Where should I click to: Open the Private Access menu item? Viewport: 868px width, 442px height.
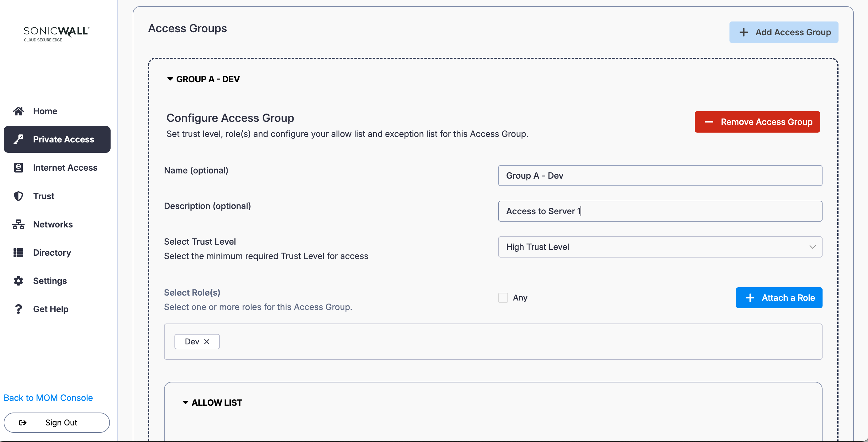[57, 139]
